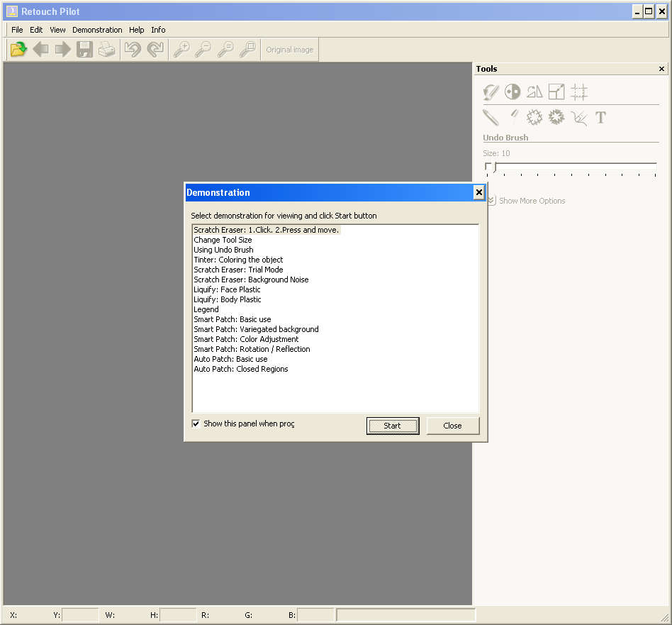672x625 pixels.
Task: Toggle 'Show this panel' checkbox
Action: tap(196, 424)
